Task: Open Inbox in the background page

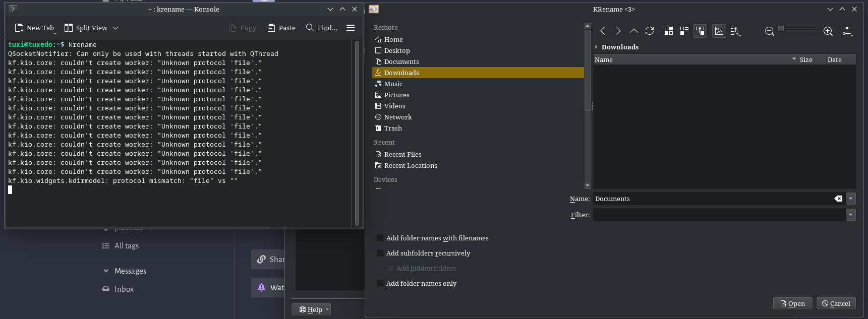Action: tap(118, 289)
